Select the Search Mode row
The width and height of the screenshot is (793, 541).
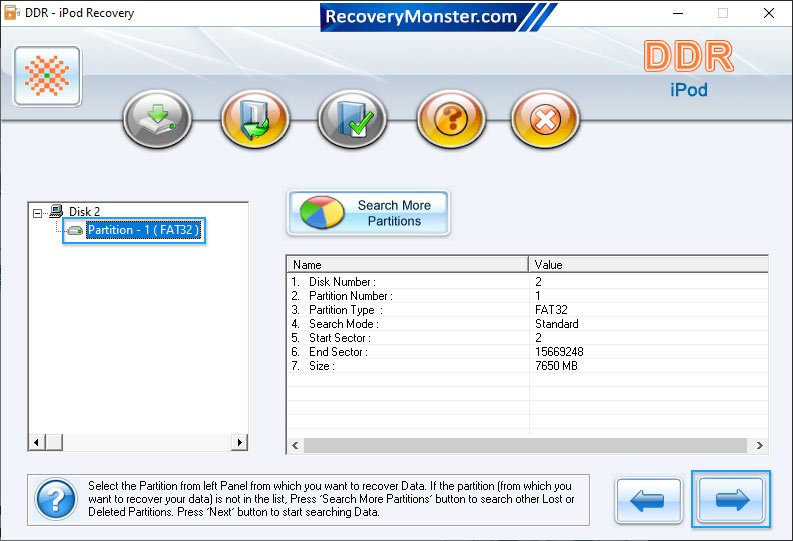pyautogui.click(x=527, y=324)
